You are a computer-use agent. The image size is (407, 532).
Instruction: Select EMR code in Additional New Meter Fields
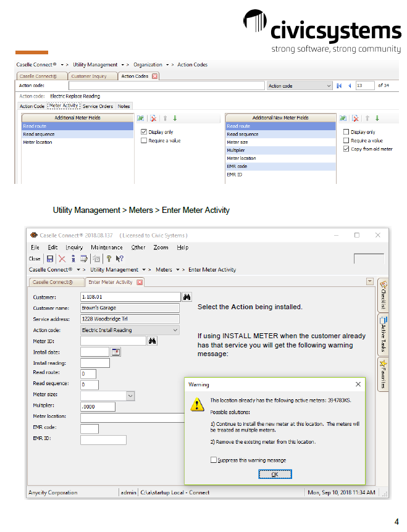[x=280, y=167]
